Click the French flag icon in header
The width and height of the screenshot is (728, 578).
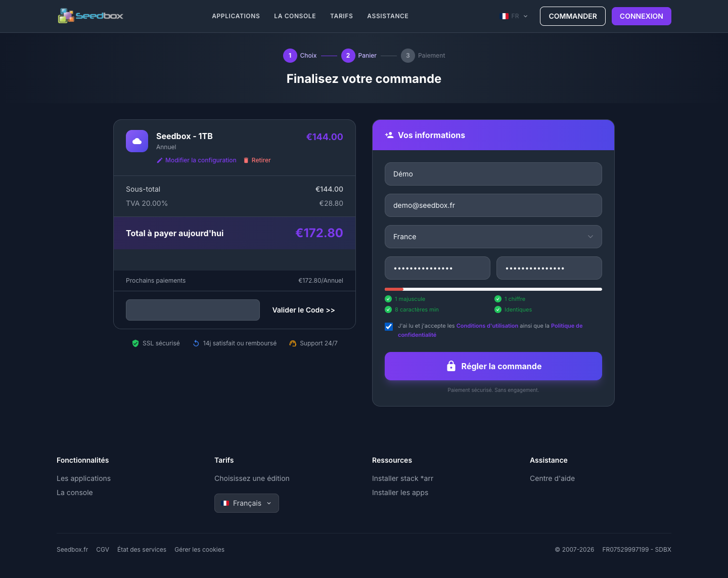tap(504, 16)
